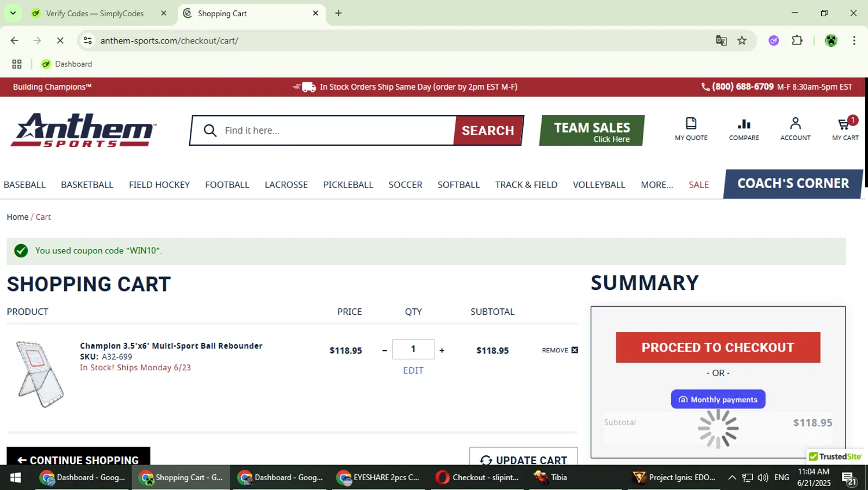Go back with the browser back arrow
Viewport: 868px width, 490px height.
(14, 40)
